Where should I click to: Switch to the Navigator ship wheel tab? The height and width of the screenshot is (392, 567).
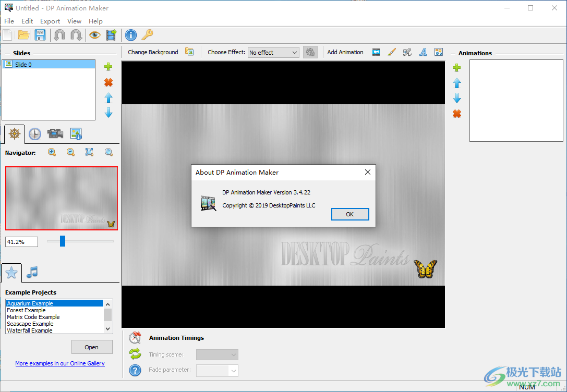(x=15, y=134)
